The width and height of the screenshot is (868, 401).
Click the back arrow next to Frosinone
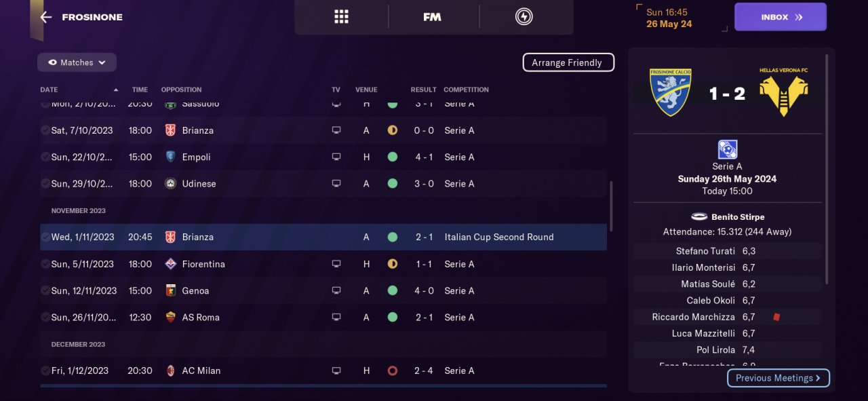coord(45,17)
